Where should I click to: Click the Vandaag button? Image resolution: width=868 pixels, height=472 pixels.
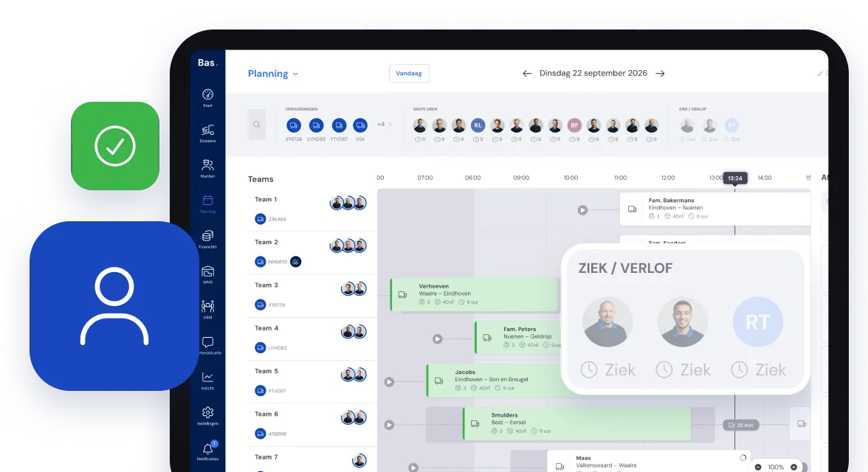(409, 74)
